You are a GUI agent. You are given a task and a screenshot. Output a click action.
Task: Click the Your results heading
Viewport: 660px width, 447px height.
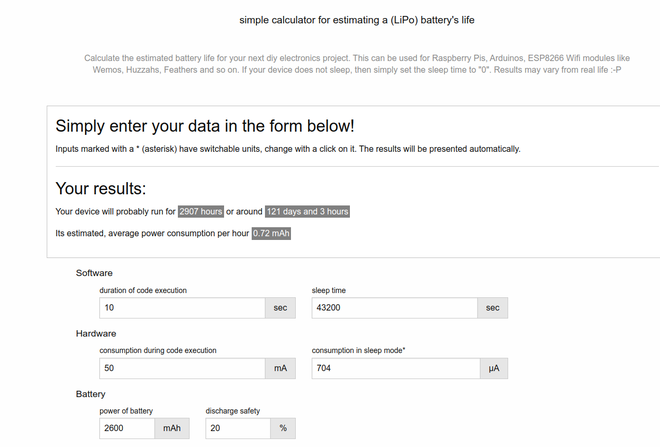pos(101,189)
